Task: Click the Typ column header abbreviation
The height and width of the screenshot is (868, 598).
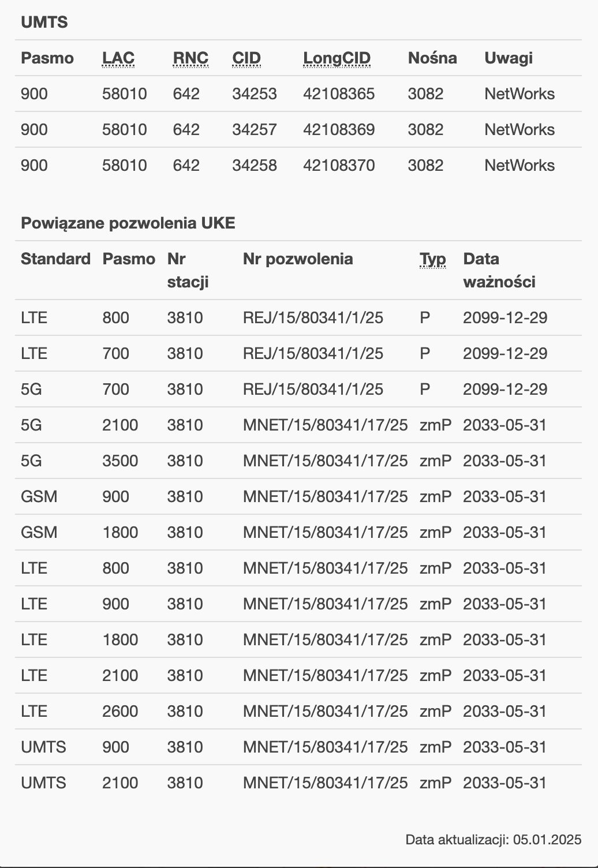Action: point(433,259)
